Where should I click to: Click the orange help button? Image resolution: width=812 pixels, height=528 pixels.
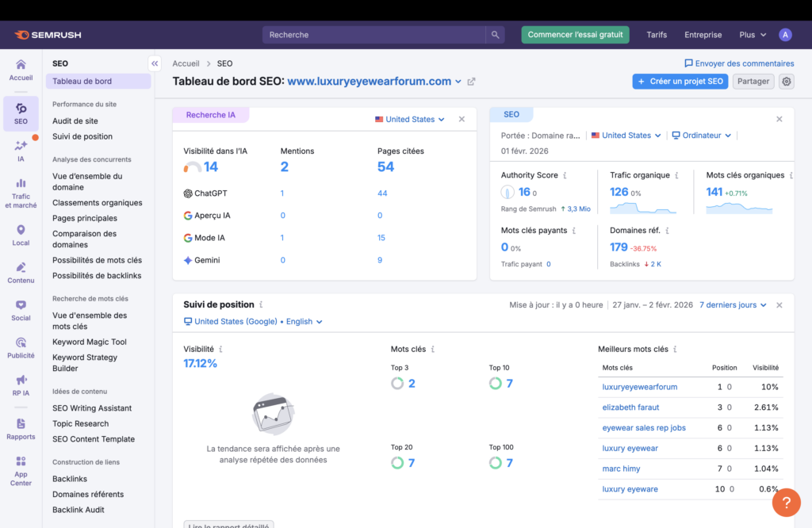(786, 503)
